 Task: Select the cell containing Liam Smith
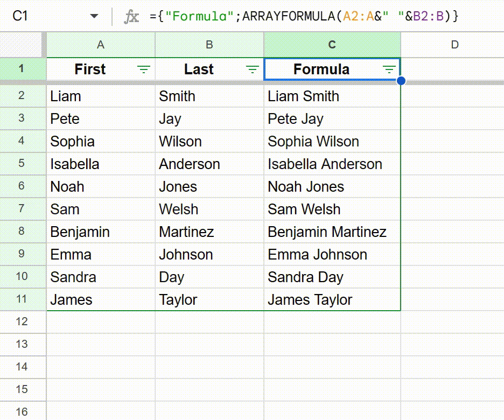click(332, 96)
